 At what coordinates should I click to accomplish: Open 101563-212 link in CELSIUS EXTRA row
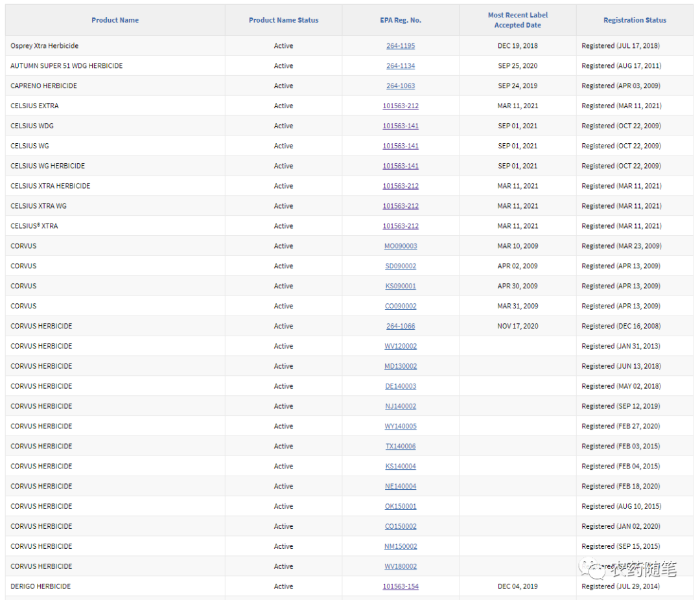pyautogui.click(x=401, y=106)
